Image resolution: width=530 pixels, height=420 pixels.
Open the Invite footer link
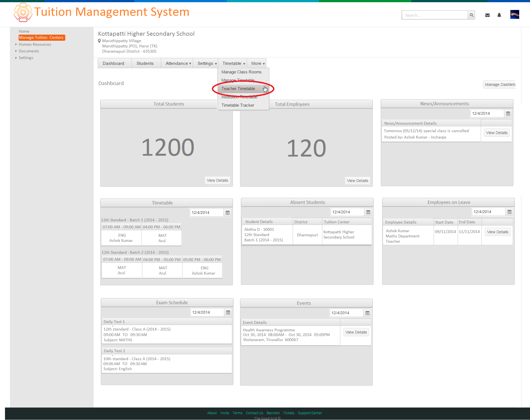coord(225,413)
